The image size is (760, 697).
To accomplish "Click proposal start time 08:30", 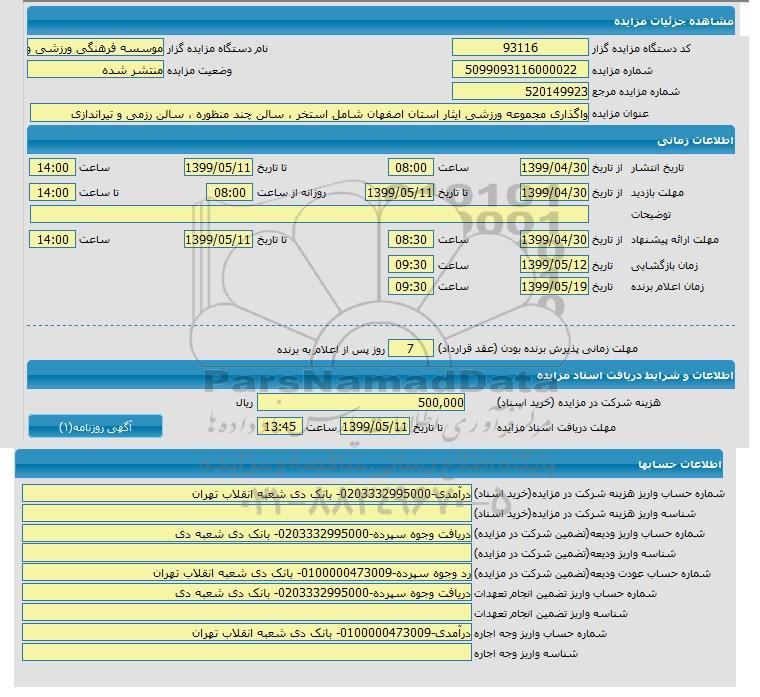I will point(411,239).
